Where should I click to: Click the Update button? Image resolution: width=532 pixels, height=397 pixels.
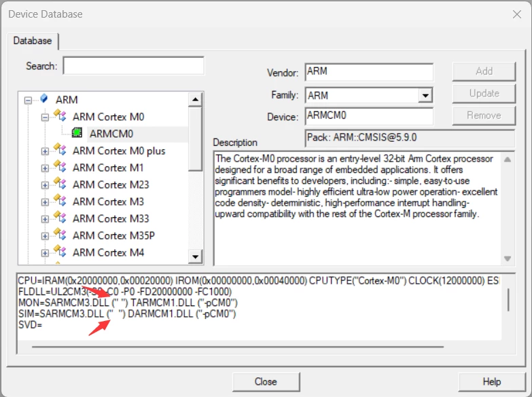tap(484, 93)
